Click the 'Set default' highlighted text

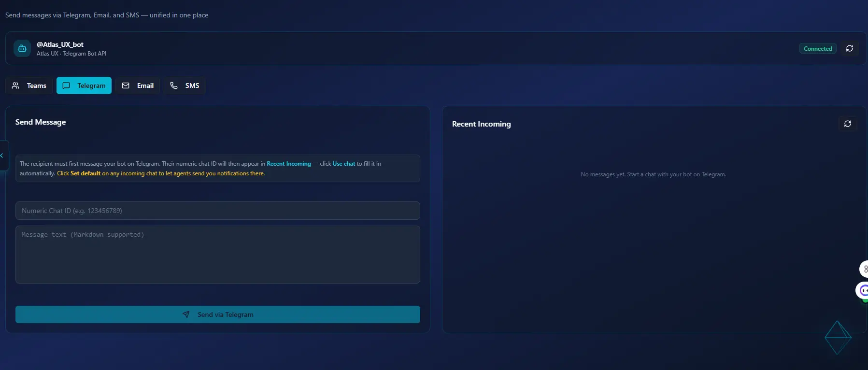point(85,173)
